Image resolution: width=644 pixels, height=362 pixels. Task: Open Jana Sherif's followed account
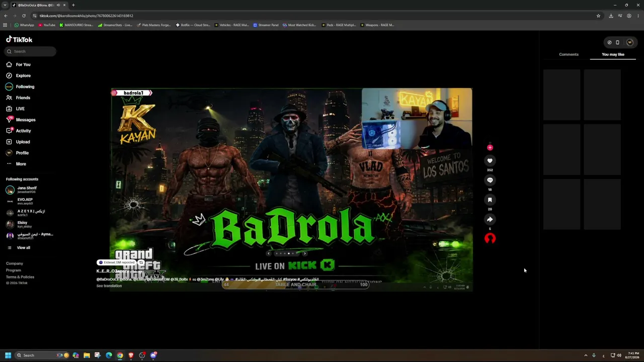tap(21, 190)
